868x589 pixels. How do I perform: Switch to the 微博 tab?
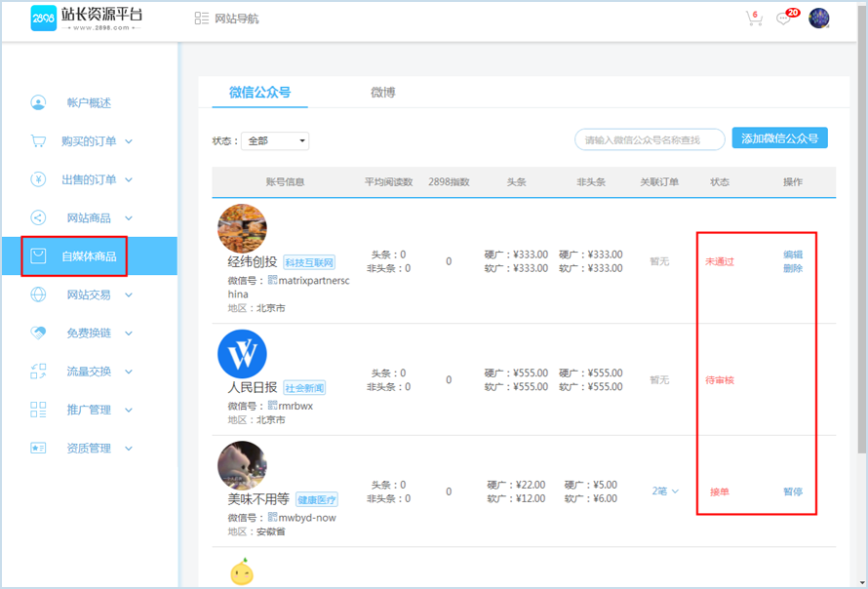tap(382, 93)
